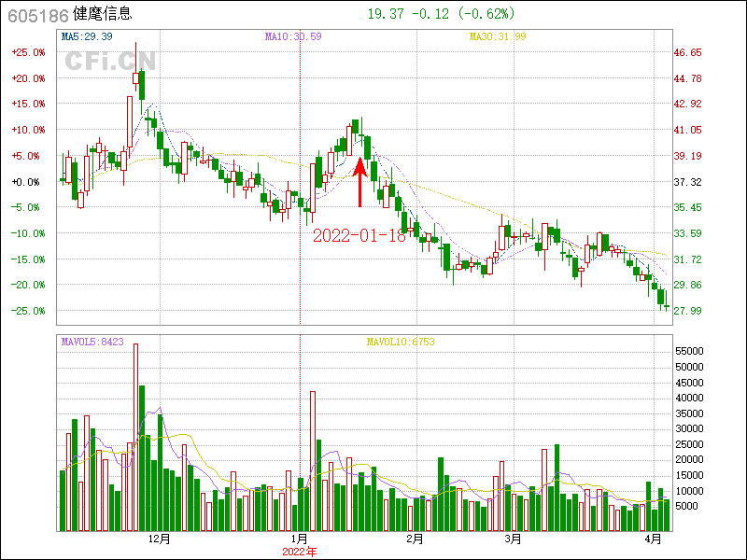747x560 pixels.
Task: Select the MA5:29.39 indicator label
Action: (x=87, y=36)
